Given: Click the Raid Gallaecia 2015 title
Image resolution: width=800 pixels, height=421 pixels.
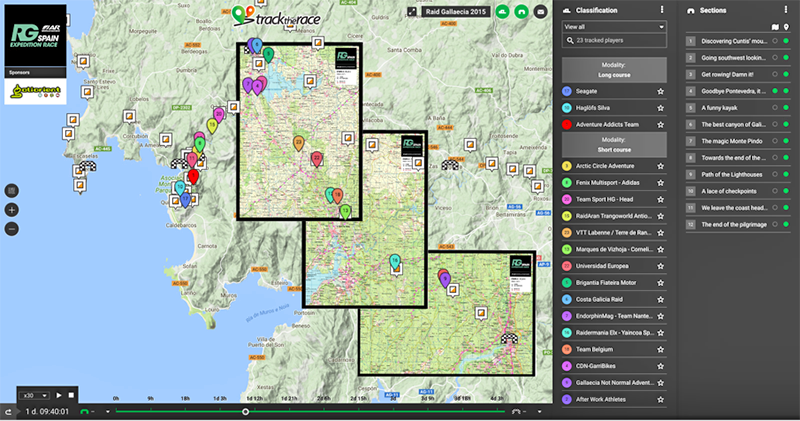Looking at the screenshot, I should (456, 11).
